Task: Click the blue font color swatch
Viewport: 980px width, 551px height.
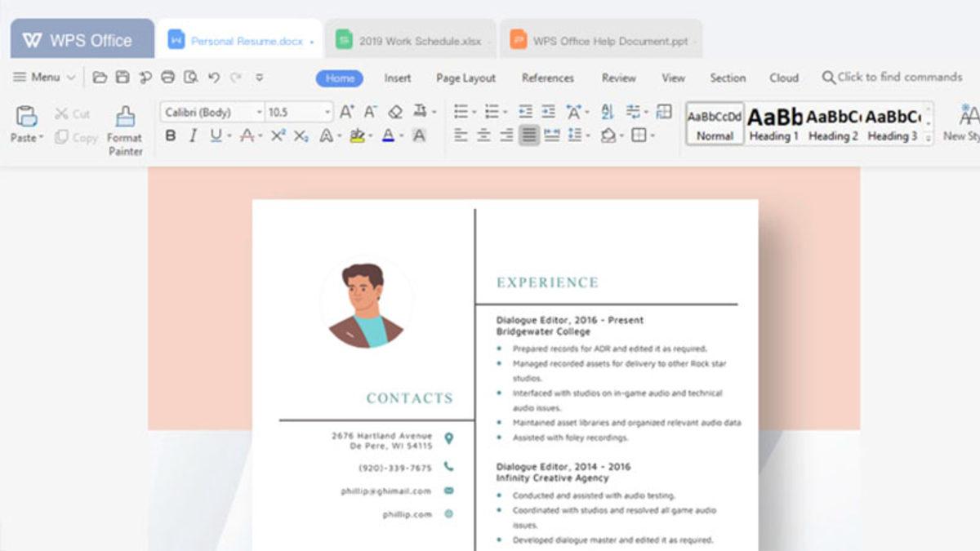Action: 388,136
